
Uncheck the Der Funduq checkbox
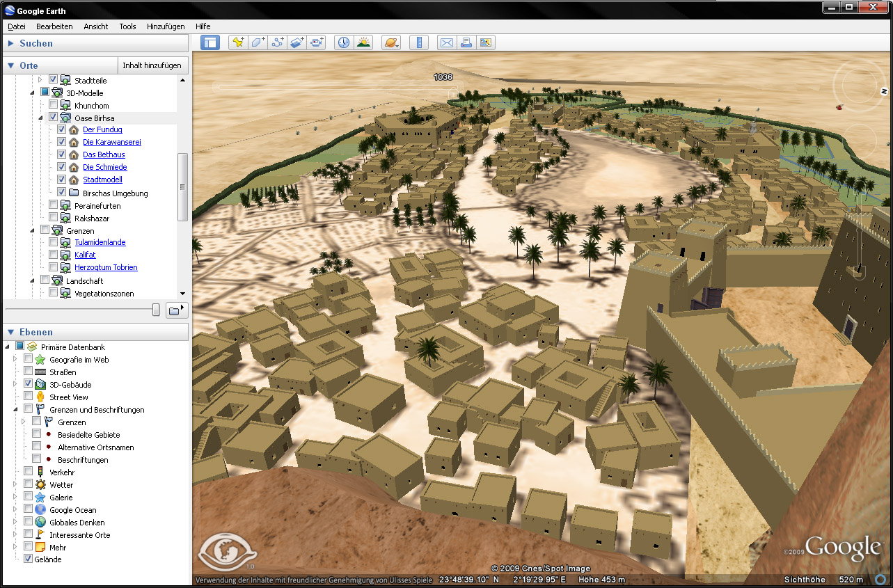pos(62,129)
